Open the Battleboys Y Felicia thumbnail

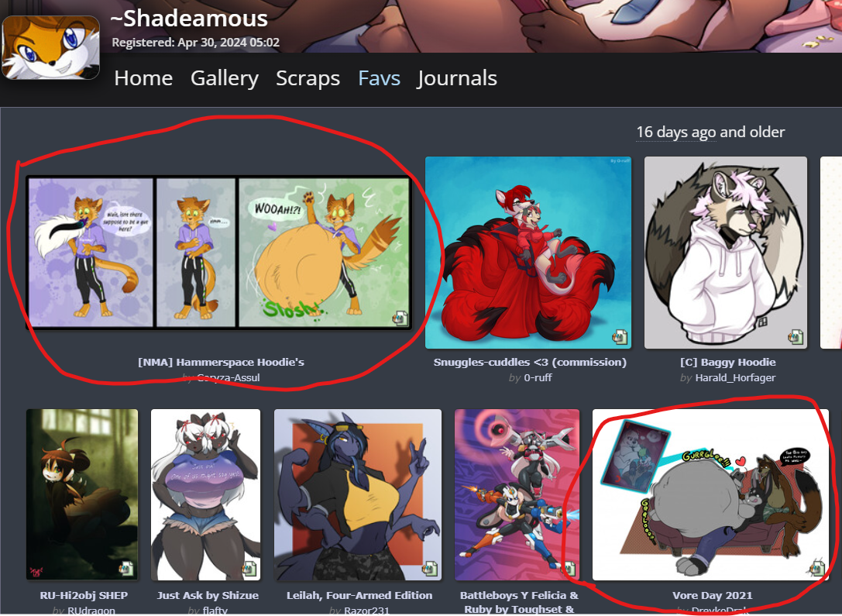517,494
